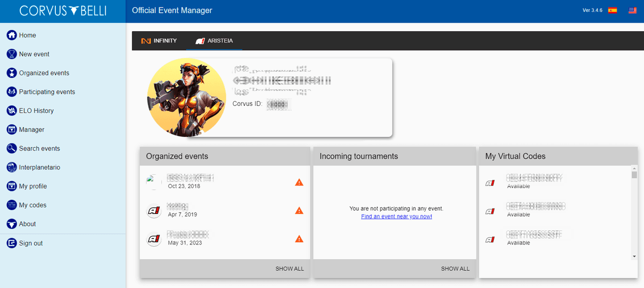Click the profile avatar picture
644x288 pixels.
pyautogui.click(x=186, y=97)
